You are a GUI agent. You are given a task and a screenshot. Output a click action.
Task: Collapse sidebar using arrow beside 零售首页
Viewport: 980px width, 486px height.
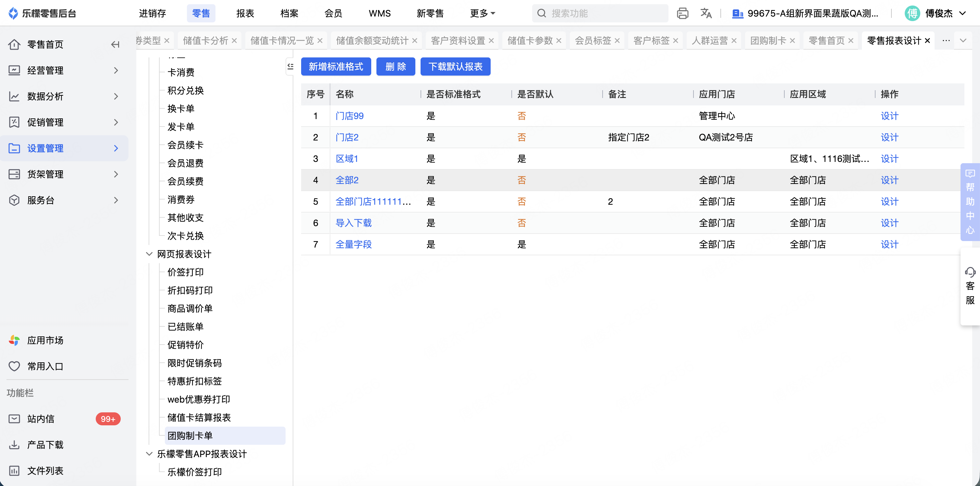[x=115, y=44]
